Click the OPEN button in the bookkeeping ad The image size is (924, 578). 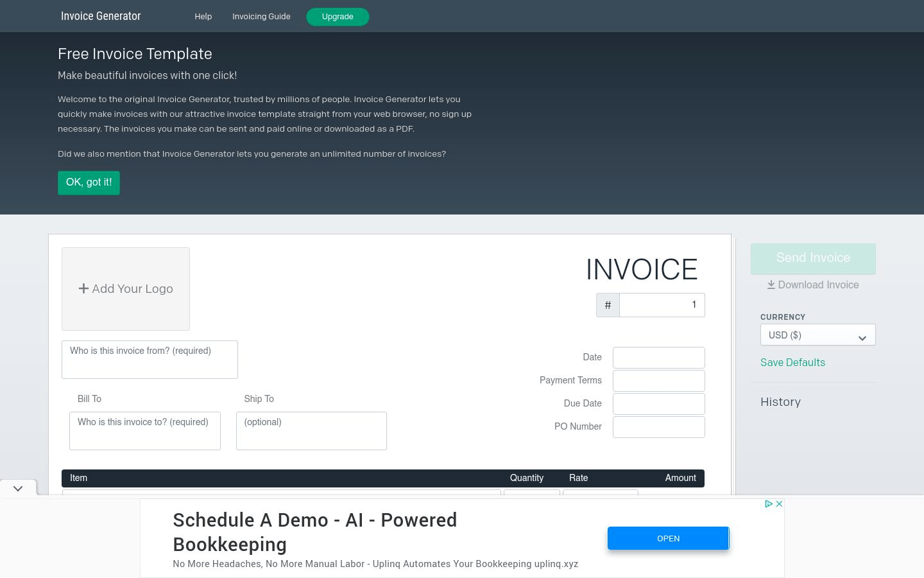668,538
